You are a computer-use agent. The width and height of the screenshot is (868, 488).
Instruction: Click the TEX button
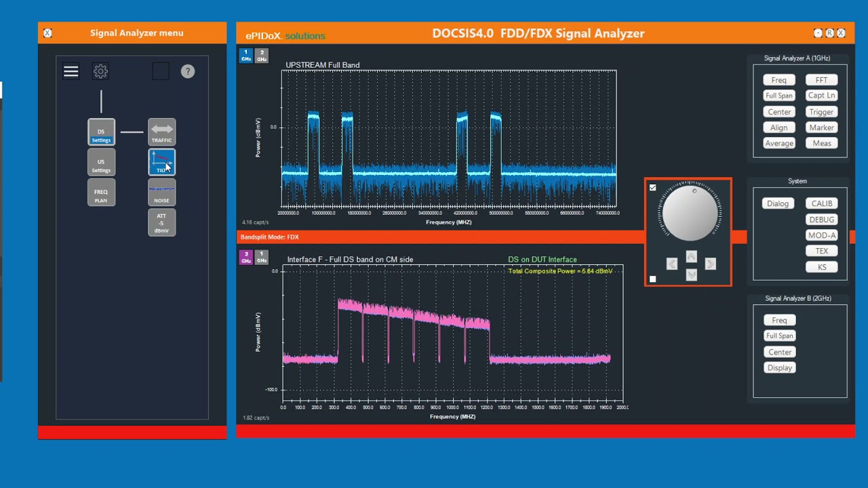821,251
